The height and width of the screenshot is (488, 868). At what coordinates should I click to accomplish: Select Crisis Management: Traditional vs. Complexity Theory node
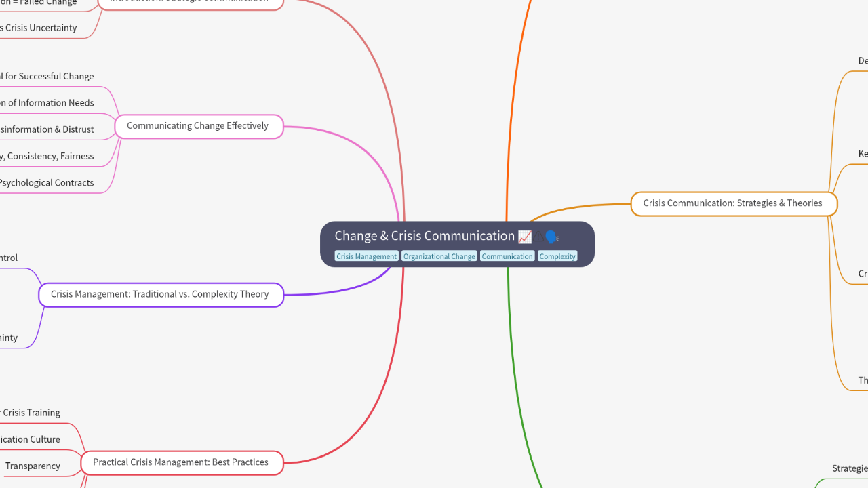click(160, 294)
